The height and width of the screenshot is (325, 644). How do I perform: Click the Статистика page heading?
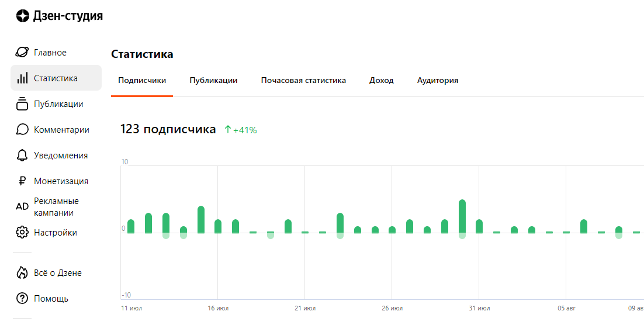pyautogui.click(x=142, y=54)
